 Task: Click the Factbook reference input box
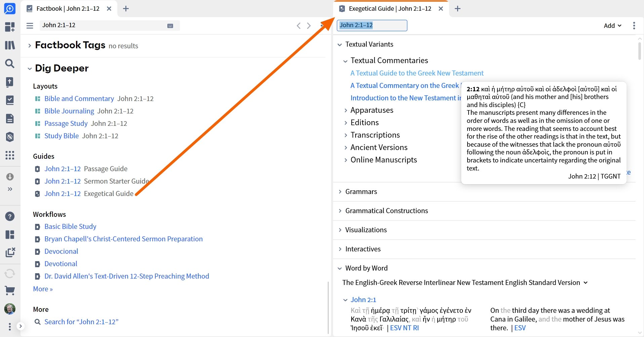pyautogui.click(x=110, y=26)
